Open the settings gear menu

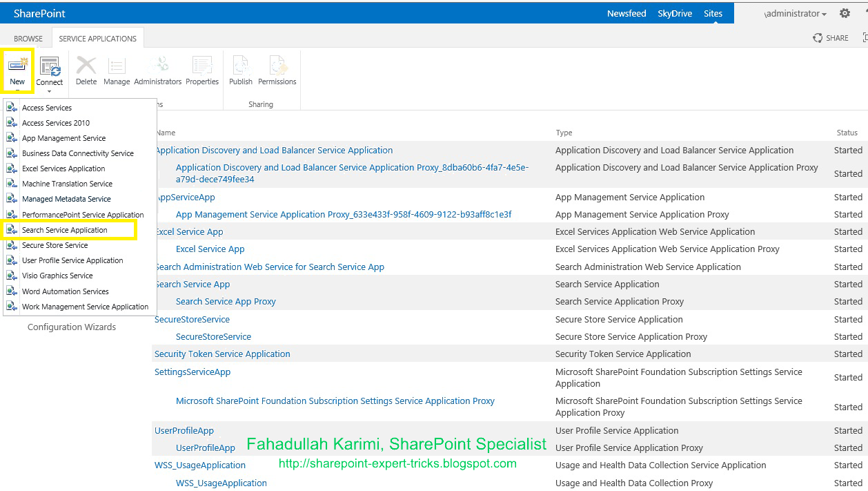click(x=845, y=12)
